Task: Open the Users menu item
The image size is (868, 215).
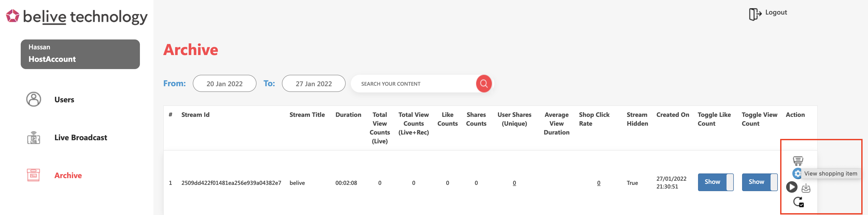Action: 64,99
